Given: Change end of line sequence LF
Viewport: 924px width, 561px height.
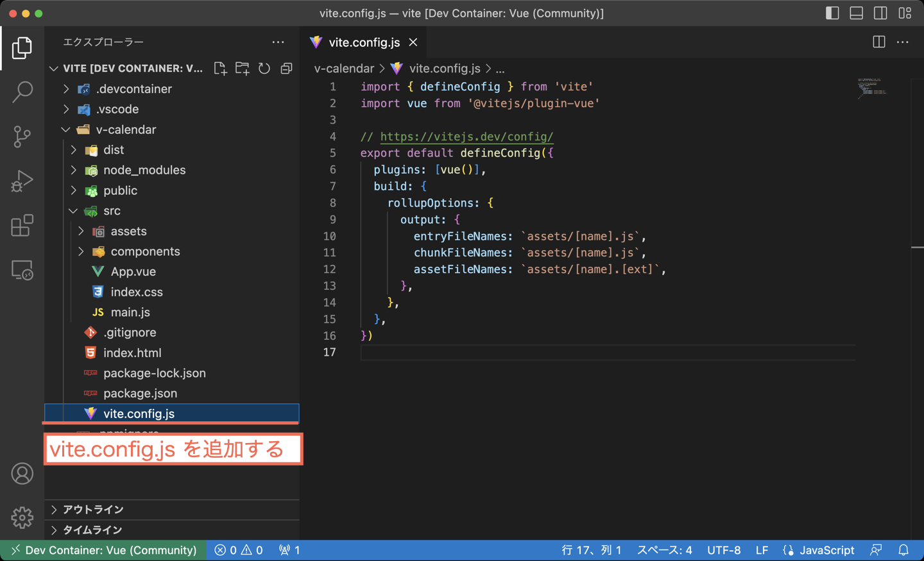Looking at the screenshot, I should [762, 550].
